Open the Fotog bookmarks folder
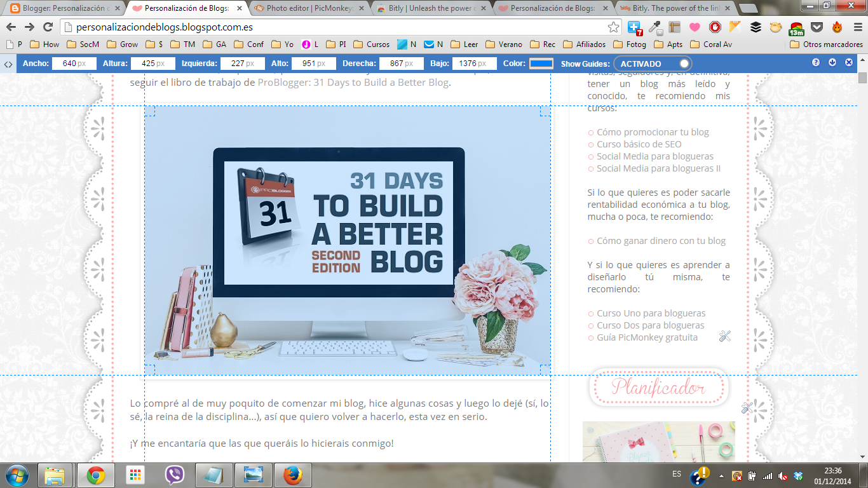Viewport: 868px width, 488px height. (630, 44)
